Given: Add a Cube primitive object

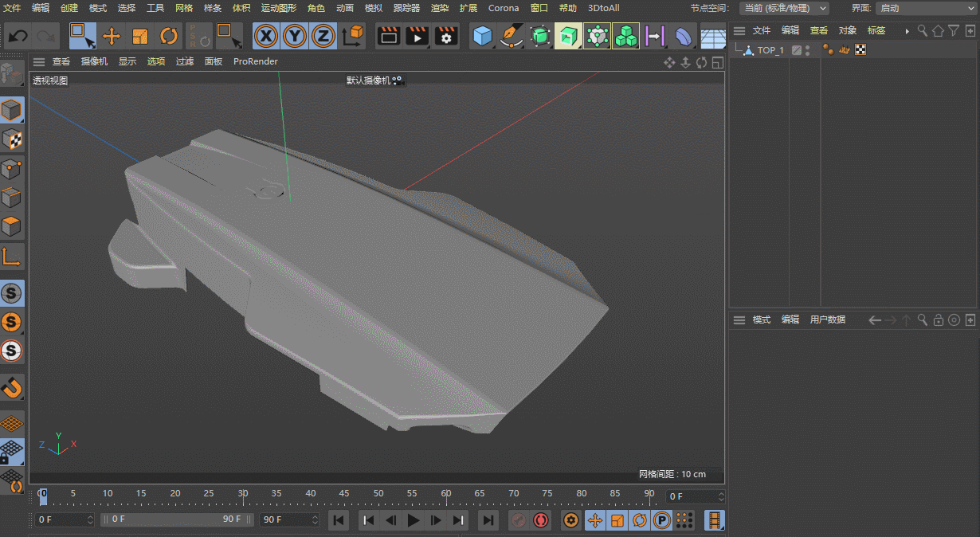Looking at the screenshot, I should tap(482, 37).
